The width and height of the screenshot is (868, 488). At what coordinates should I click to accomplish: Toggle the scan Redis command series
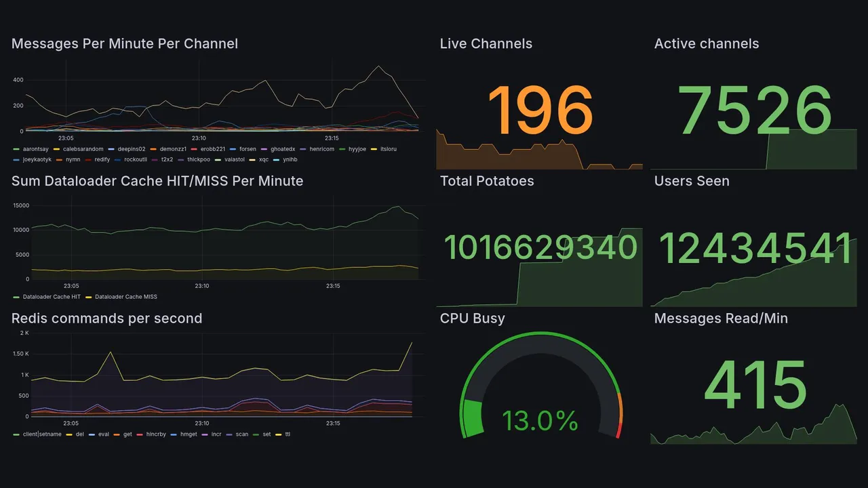tap(242, 434)
